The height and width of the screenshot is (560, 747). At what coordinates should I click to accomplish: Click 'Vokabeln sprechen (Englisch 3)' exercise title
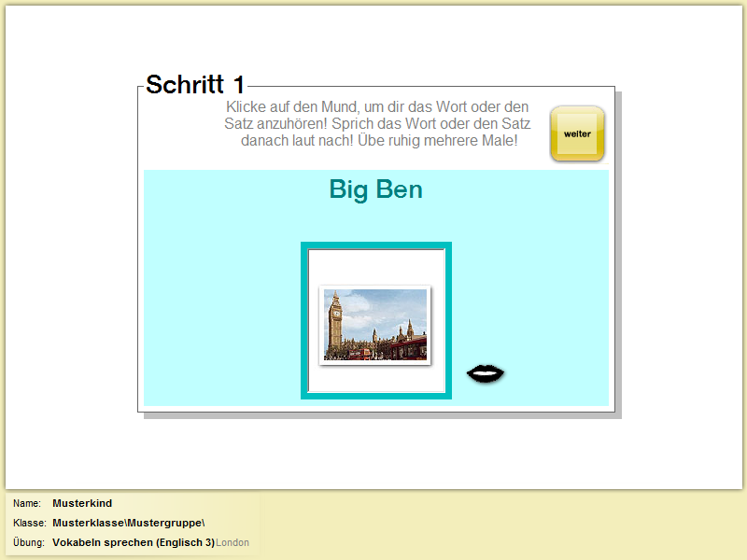(x=134, y=542)
